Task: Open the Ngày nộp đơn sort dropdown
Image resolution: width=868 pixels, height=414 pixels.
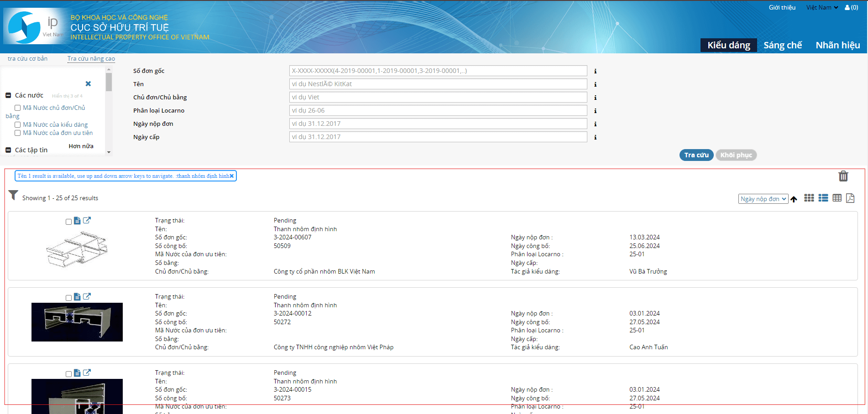Action: click(x=763, y=199)
